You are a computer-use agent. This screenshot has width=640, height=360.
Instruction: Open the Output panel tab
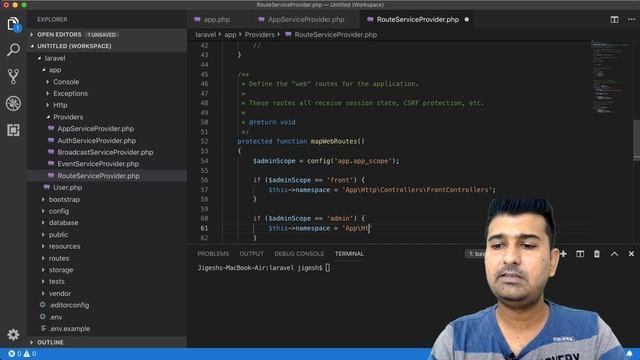tap(251, 254)
